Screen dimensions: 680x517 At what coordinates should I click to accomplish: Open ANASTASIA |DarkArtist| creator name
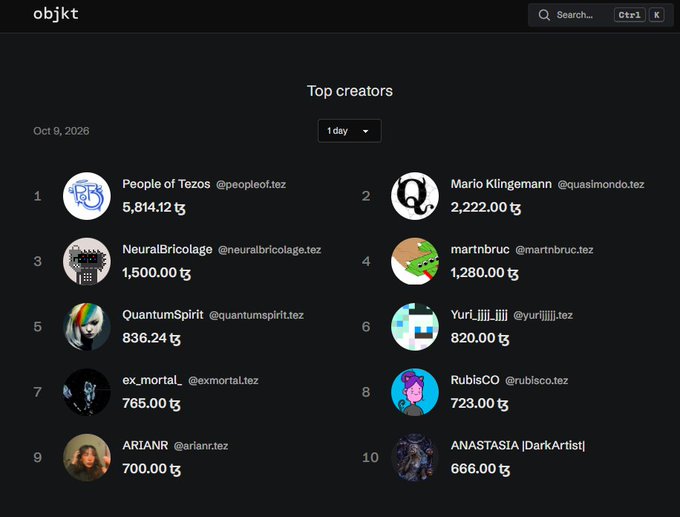(x=518, y=445)
